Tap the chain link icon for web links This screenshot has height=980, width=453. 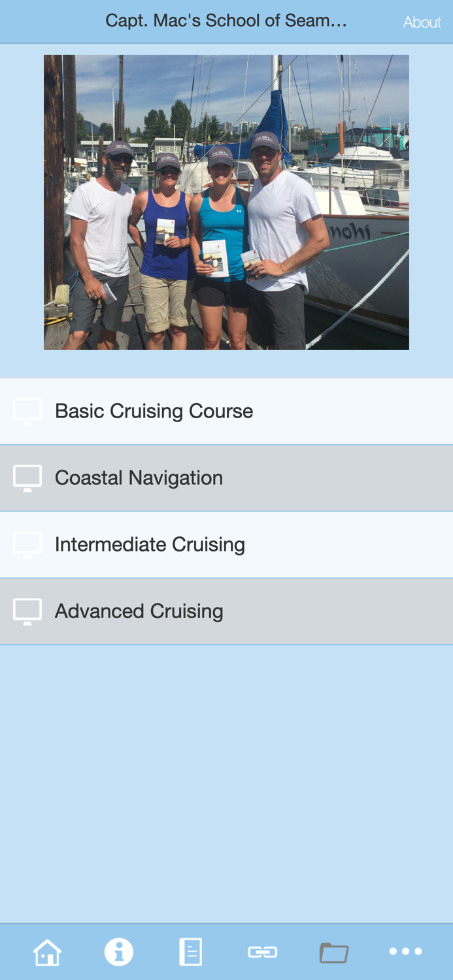tap(263, 951)
